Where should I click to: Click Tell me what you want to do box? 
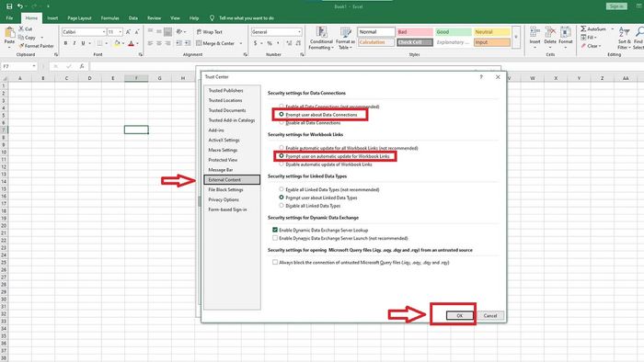[x=242, y=18]
